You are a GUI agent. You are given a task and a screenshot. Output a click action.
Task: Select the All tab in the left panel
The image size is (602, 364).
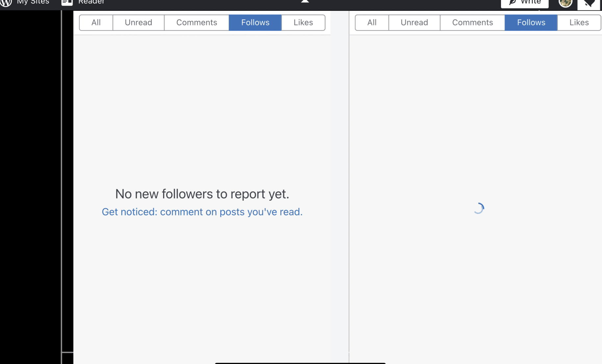pyautogui.click(x=96, y=23)
